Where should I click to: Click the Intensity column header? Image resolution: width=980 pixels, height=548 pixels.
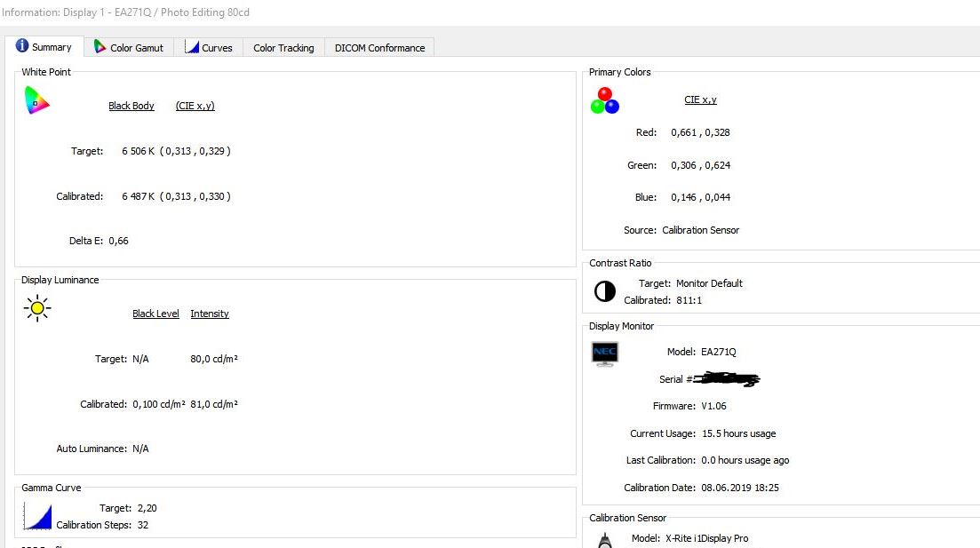tap(210, 314)
